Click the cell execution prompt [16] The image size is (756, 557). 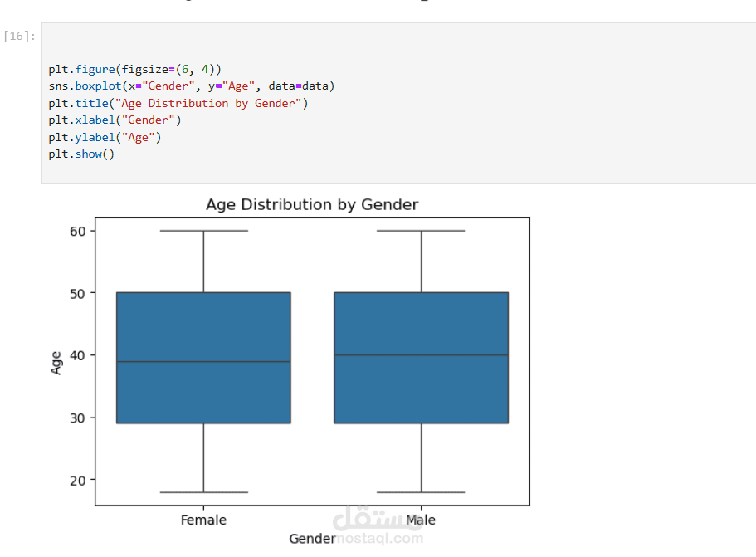pyautogui.click(x=20, y=37)
